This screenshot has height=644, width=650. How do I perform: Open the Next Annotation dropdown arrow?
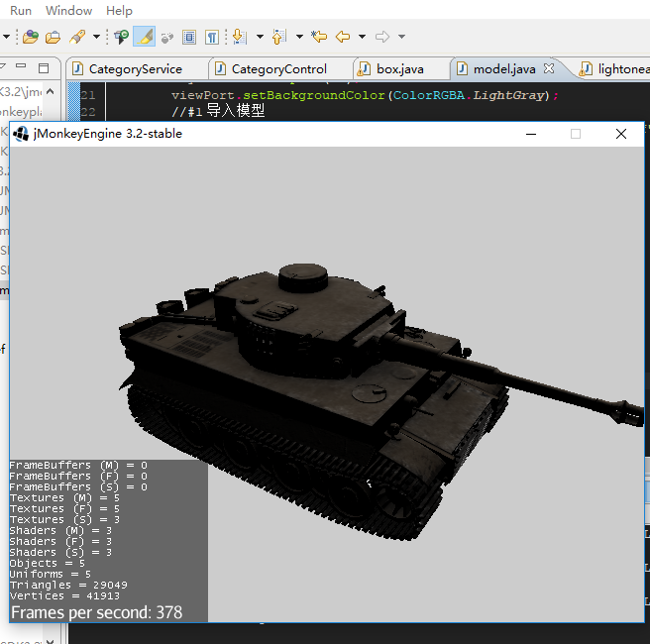260,37
